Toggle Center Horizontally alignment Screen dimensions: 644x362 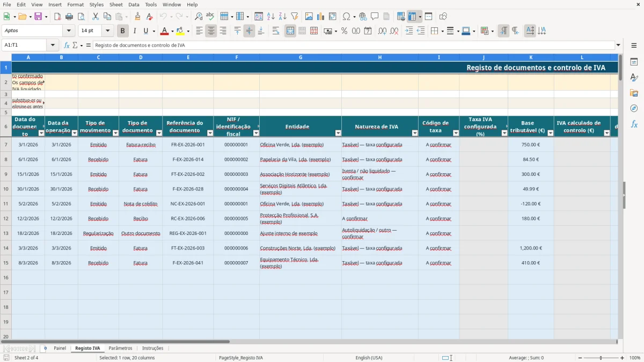tap(211, 31)
